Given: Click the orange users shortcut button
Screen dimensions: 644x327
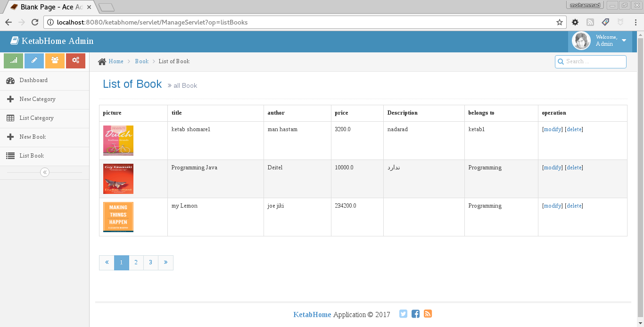Looking at the screenshot, I should pyautogui.click(x=55, y=61).
